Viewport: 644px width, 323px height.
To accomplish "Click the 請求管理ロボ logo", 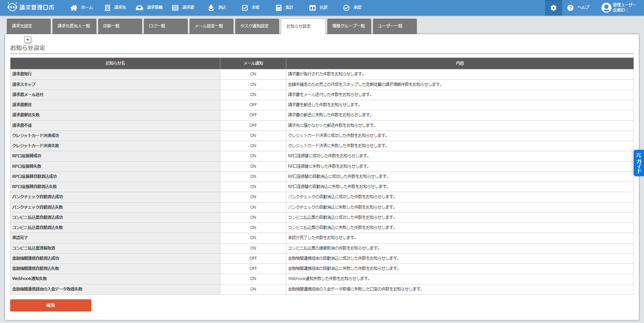I will click(x=31, y=7).
